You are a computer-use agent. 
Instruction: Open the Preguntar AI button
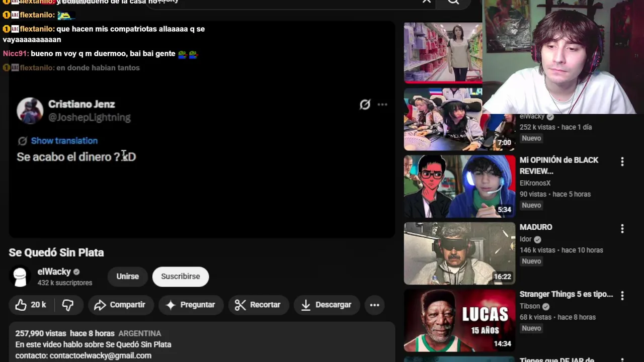(x=191, y=305)
